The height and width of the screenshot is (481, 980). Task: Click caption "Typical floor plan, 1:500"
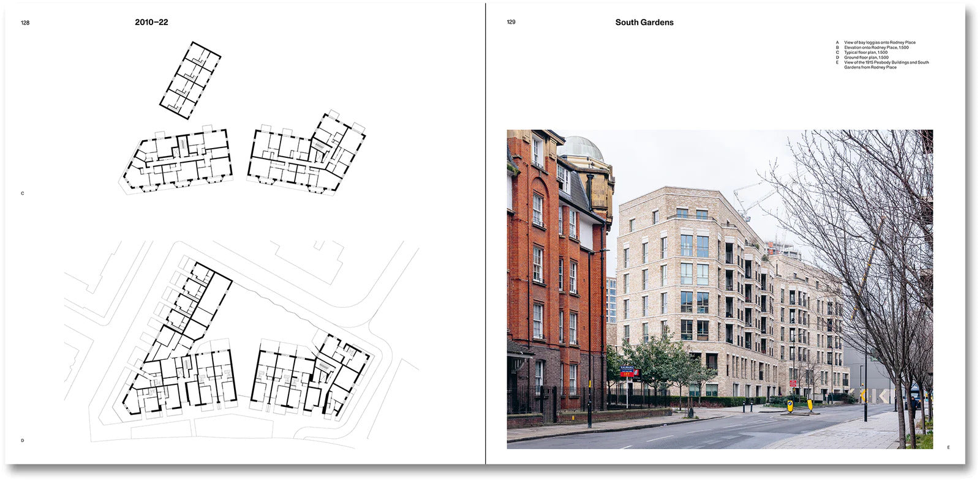pyautogui.click(x=865, y=53)
